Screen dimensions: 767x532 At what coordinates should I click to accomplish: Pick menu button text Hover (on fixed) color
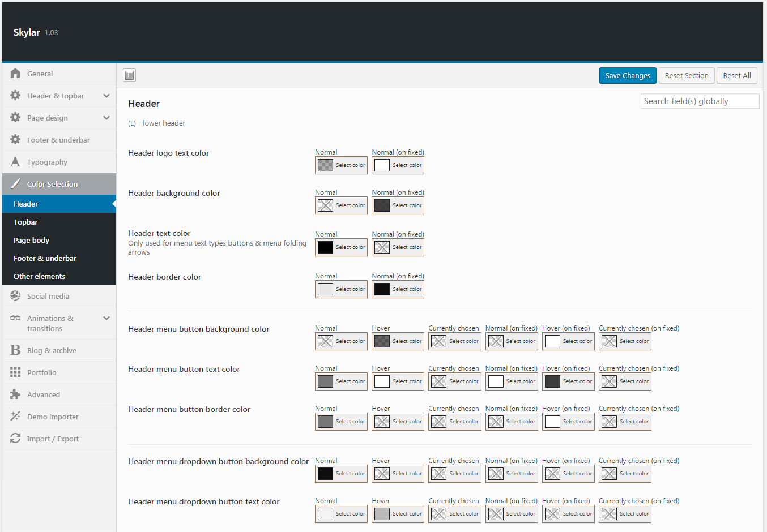tap(568, 381)
